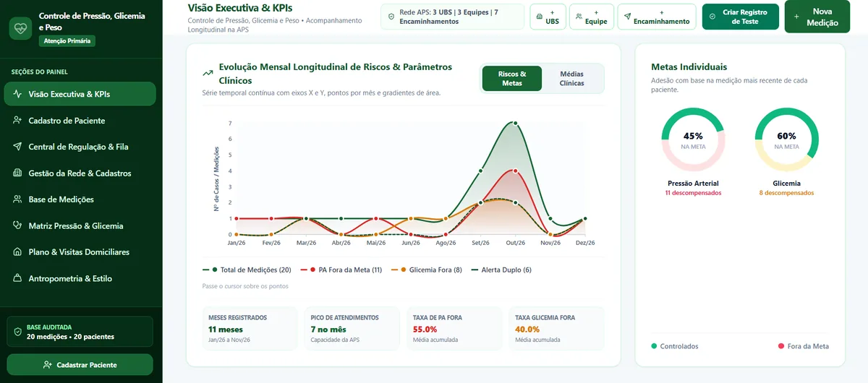Viewport: 868px width, 383px height.
Task: Click the home icon beside Plano & Visitas
Action: click(17, 252)
